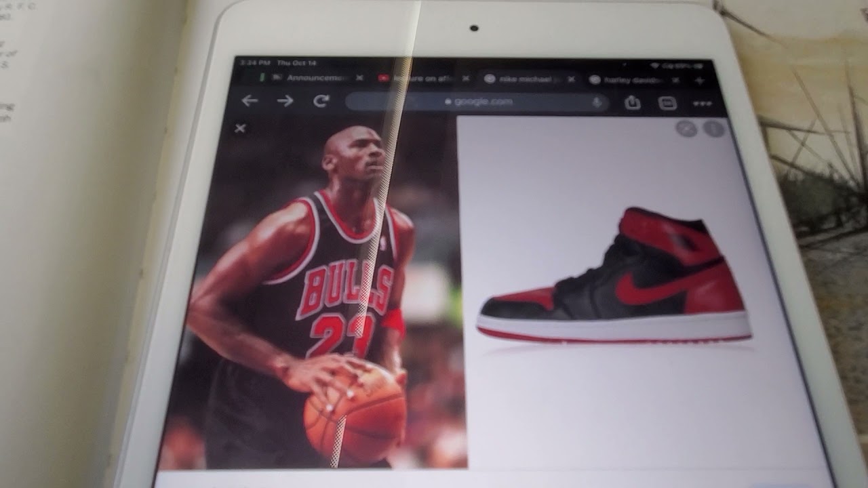Tap the Thu Oct 14 date in status bar
Image resolution: width=868 pixels, height=488 pixels.
[x=297, y=62]
